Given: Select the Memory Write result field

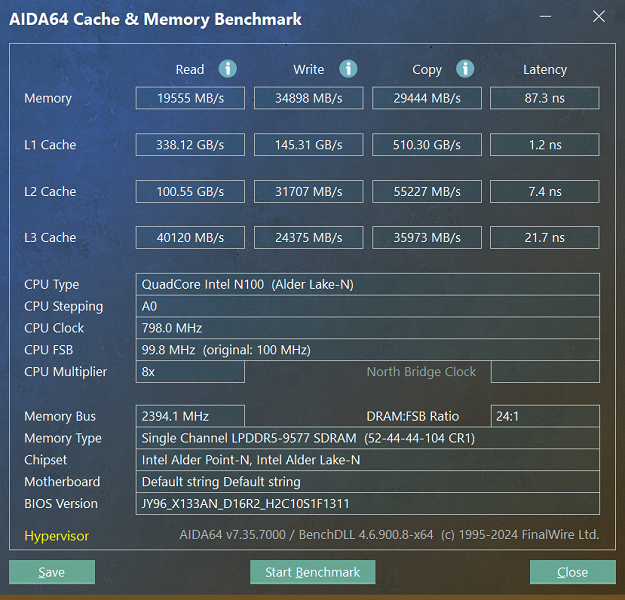Looking at the screenshot, I should pyautogui.click(x=309, y=98).
